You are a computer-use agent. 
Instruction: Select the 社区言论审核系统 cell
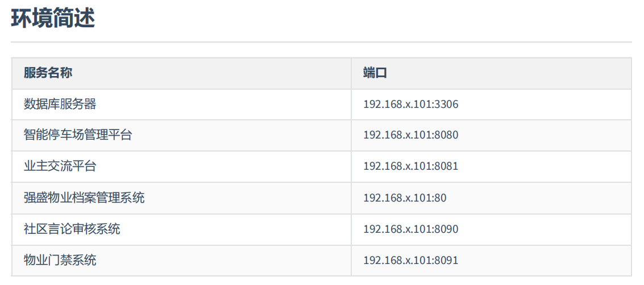coord(72,229)
